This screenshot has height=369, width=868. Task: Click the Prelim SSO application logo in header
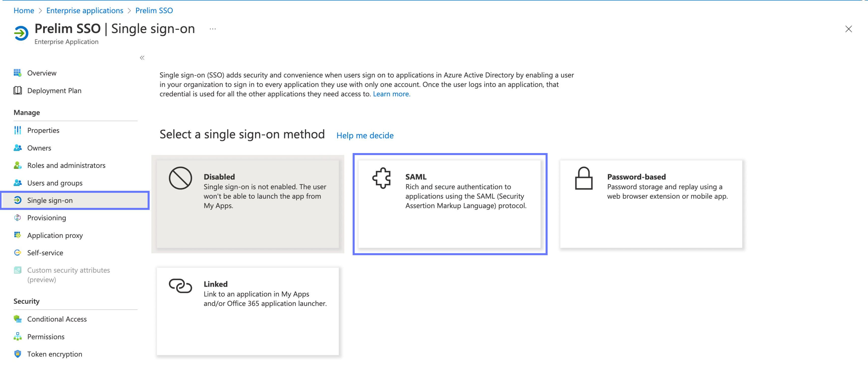[21, 33]
